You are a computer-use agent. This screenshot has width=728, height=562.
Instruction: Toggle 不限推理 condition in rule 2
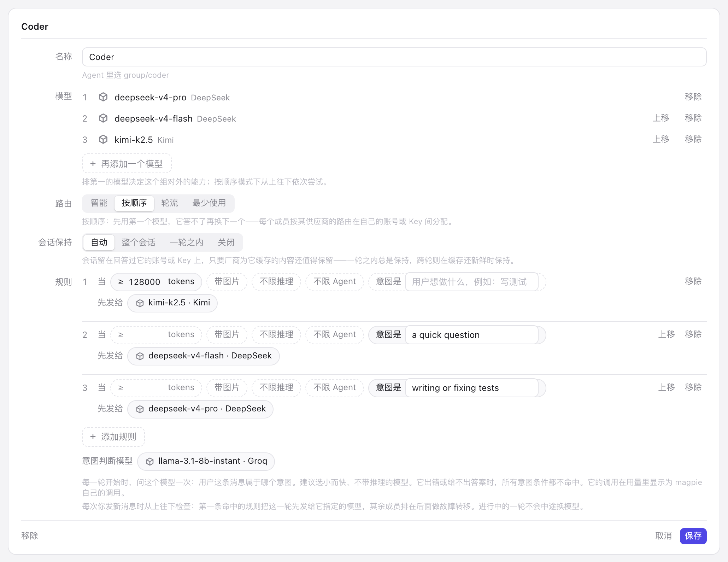276,335
